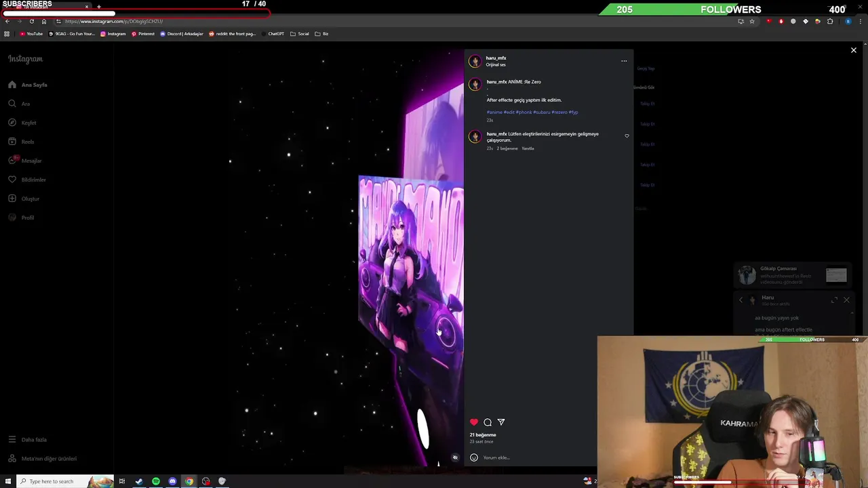This screenshot has width=868, height=488.
Task: Open Spotify from the taskbar
Action: coord(156,481)
